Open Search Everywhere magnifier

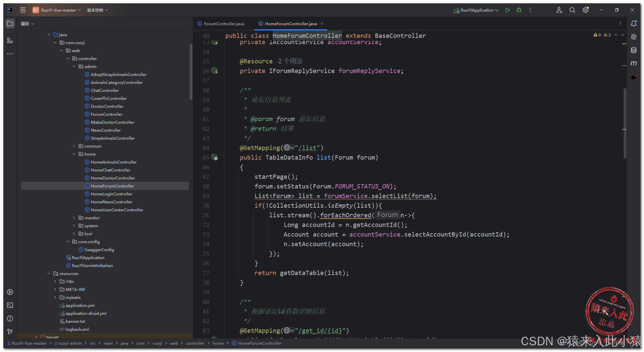tap(572, 10)
